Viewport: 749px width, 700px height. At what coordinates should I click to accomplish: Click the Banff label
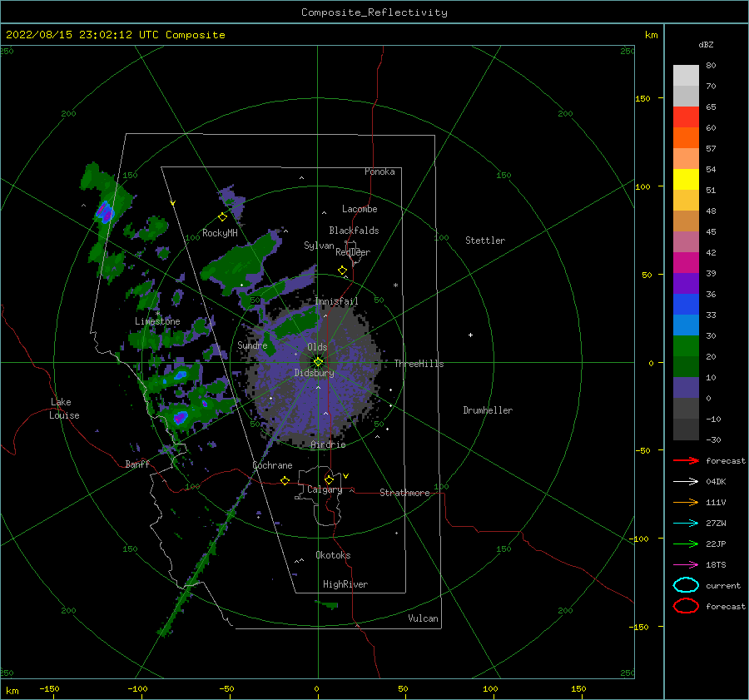pos(137,464)
